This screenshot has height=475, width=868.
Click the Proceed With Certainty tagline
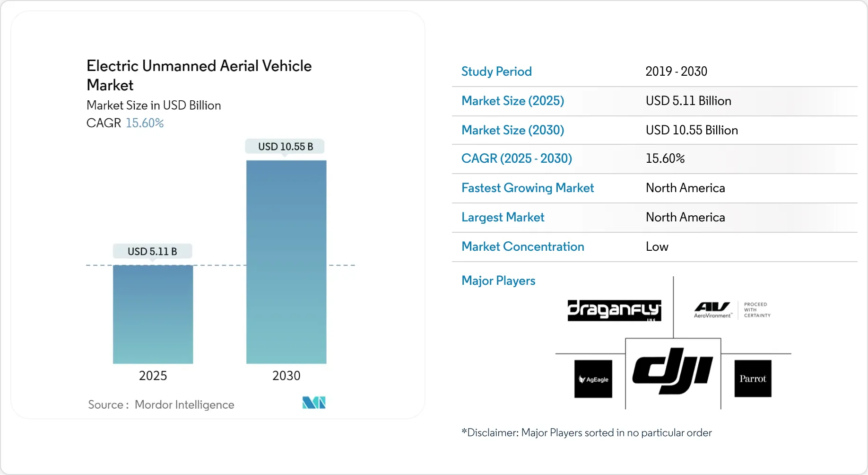coord(757,310)
